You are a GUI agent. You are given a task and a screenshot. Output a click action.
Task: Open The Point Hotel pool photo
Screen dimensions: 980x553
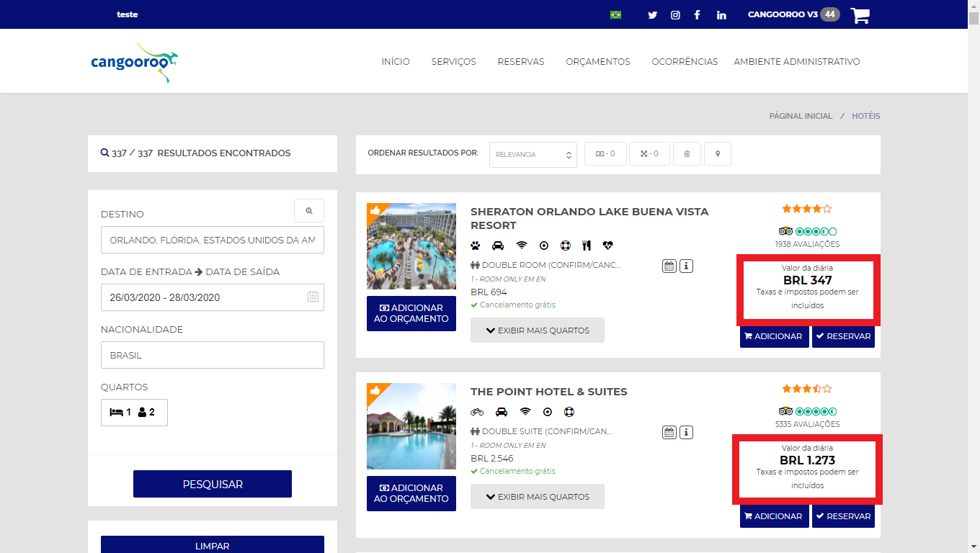pos(411,426)
